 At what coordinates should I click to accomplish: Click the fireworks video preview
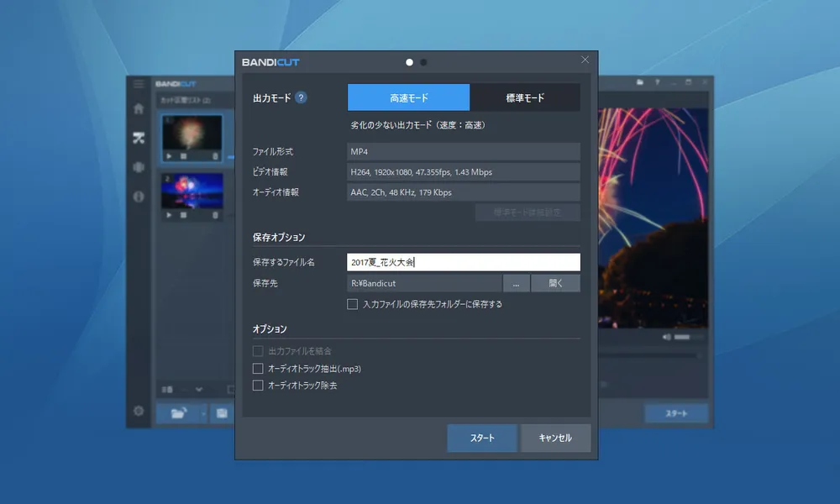pos(653,218)
